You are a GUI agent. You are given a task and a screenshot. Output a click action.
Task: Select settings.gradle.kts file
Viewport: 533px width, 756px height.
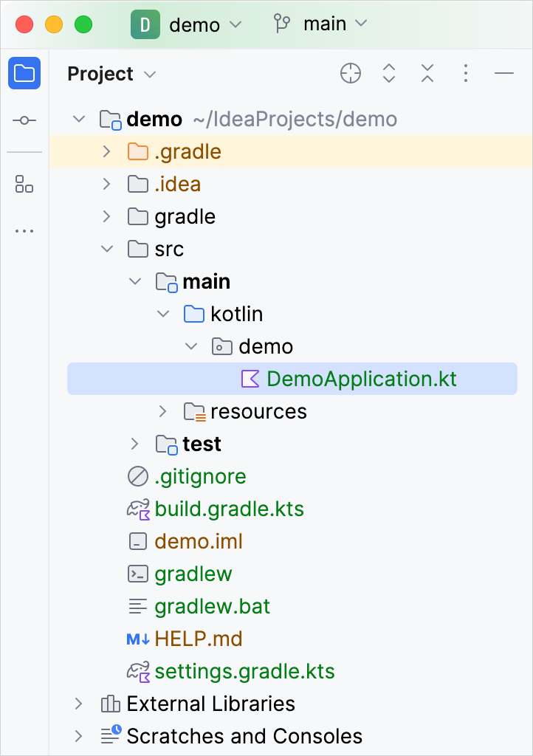[x=244, y=672]
